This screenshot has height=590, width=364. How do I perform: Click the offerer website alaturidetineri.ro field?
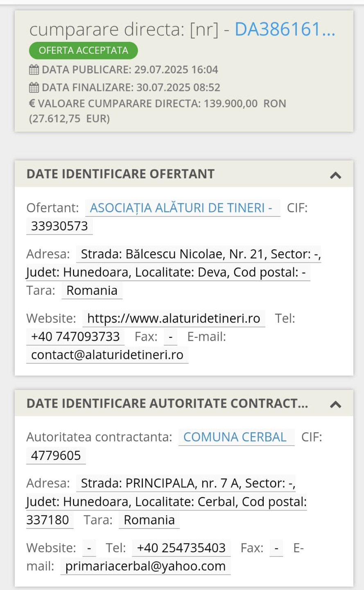174,319
